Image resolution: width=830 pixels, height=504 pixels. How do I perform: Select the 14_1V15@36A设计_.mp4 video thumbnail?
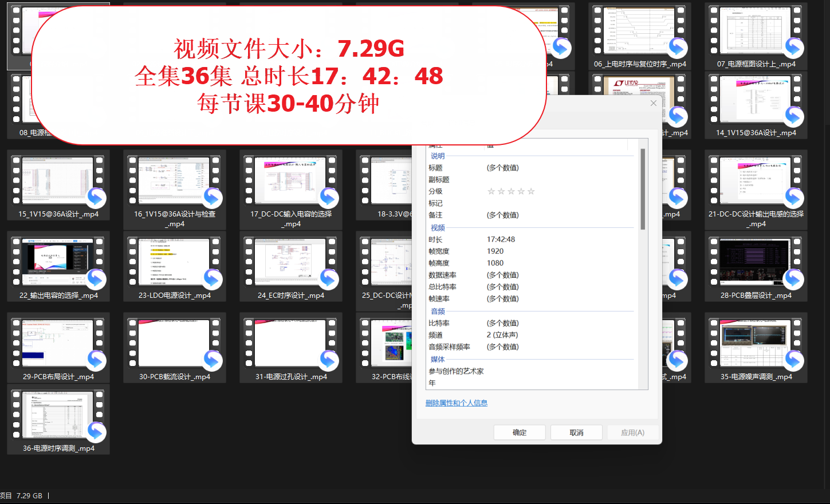pos(756,100)
